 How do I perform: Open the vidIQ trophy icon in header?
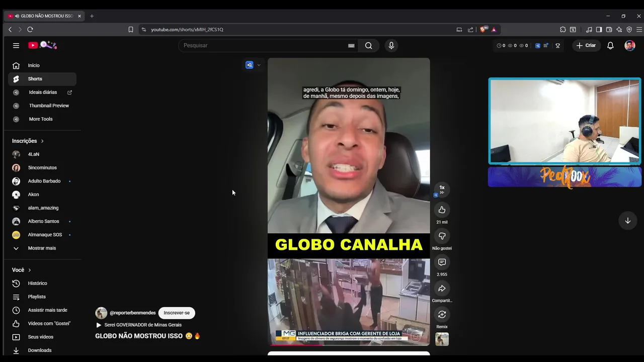tap(557, 45)
